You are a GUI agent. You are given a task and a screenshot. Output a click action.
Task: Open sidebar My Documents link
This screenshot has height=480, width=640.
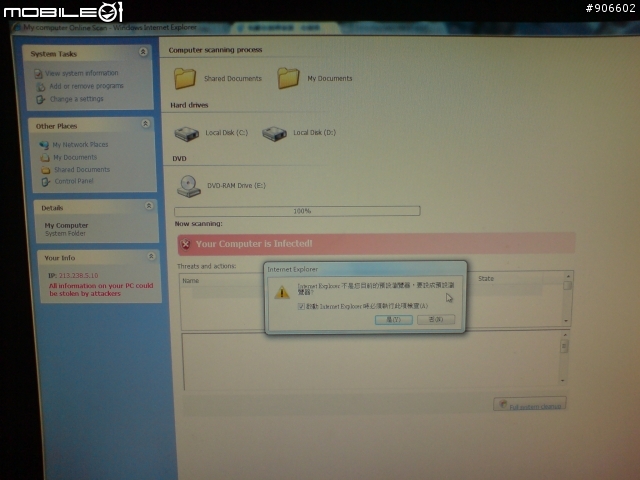pos(75,157)
